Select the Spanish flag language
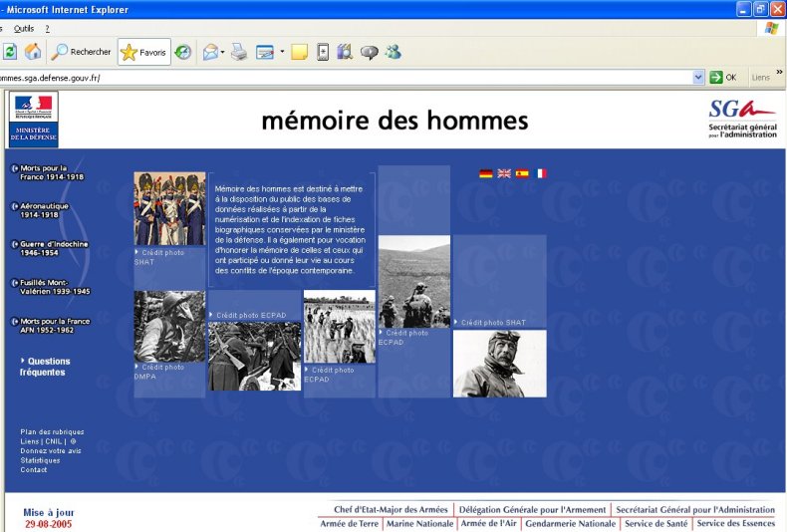The height and width of the screenshot is (532, 787). (x=522, y=173)
